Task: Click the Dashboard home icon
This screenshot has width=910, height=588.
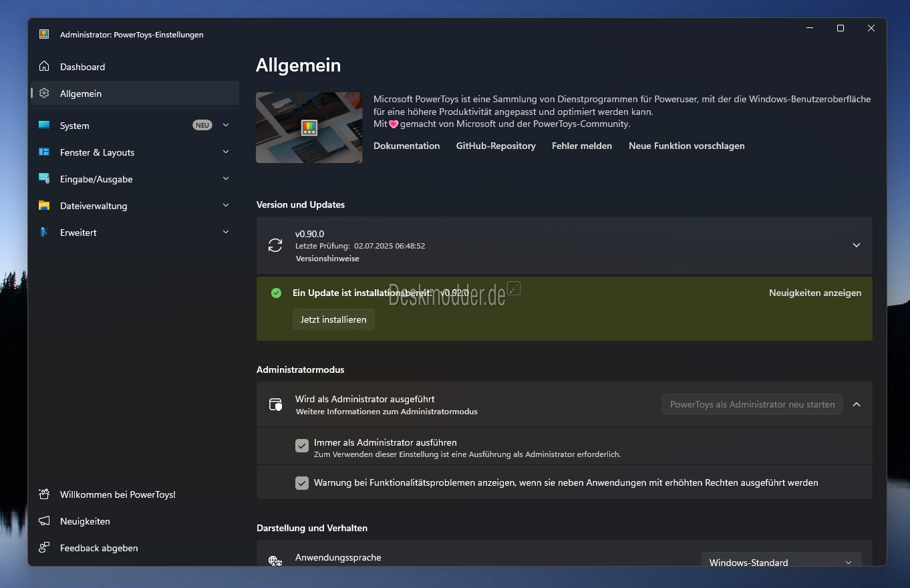Action: click(44, 66)
